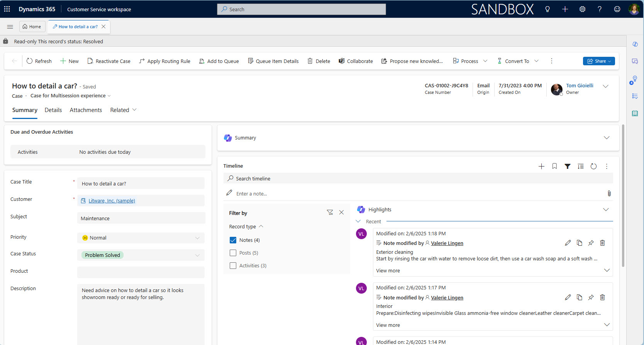Image resolution: width=644 pixels, height=345 pixels.
Task: Expand the Copilot Summary section
Action: point(606,138)
